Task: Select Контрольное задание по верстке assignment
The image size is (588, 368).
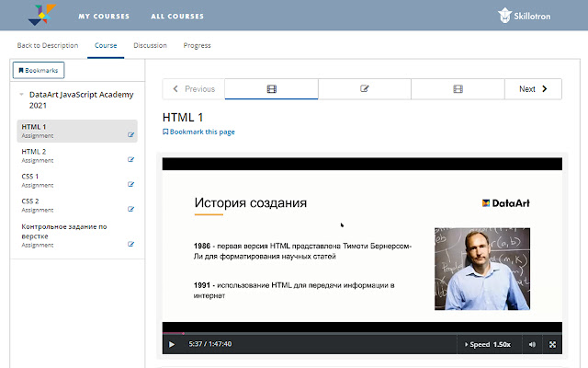Action: pos(64,229)
